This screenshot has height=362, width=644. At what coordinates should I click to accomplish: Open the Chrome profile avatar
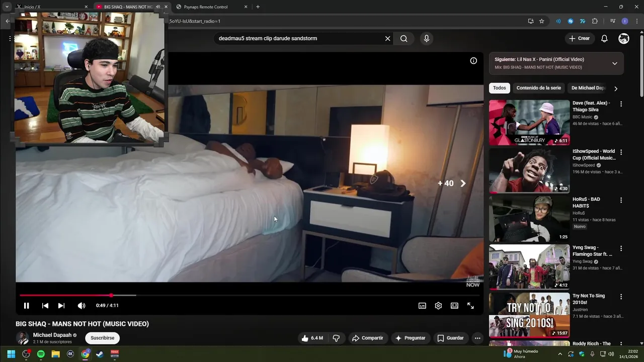tap(625, 21)
